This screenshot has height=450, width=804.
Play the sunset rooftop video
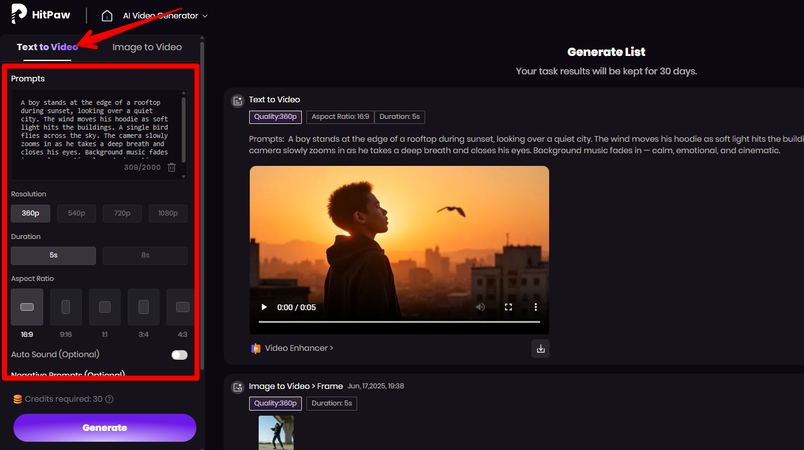[264, 307]
